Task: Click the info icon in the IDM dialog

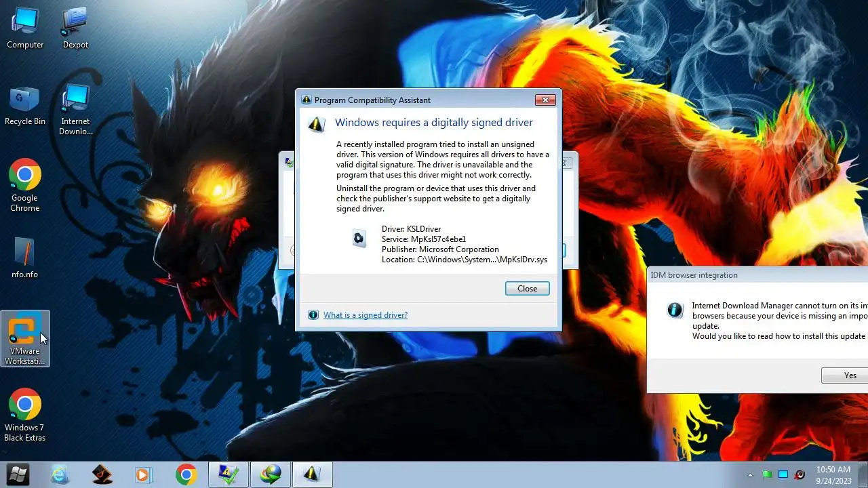Action: pyautogui.click(x=675, y=310)
